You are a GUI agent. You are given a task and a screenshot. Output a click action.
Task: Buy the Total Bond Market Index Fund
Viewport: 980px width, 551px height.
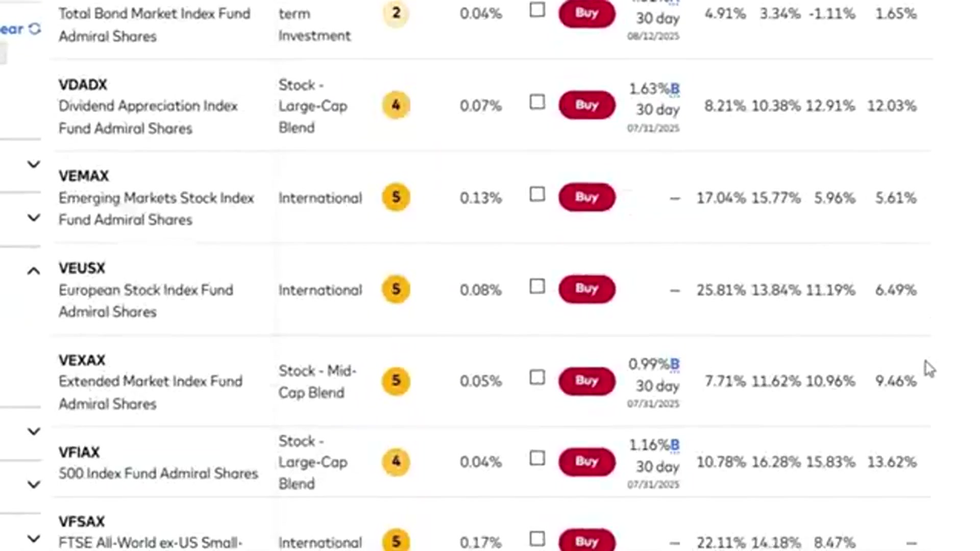(587, 13)
